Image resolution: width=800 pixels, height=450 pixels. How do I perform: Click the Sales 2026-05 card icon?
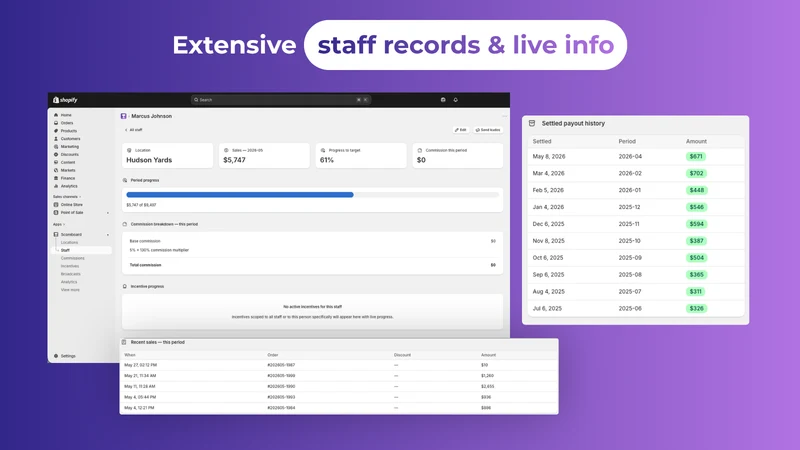click(226, 151)
